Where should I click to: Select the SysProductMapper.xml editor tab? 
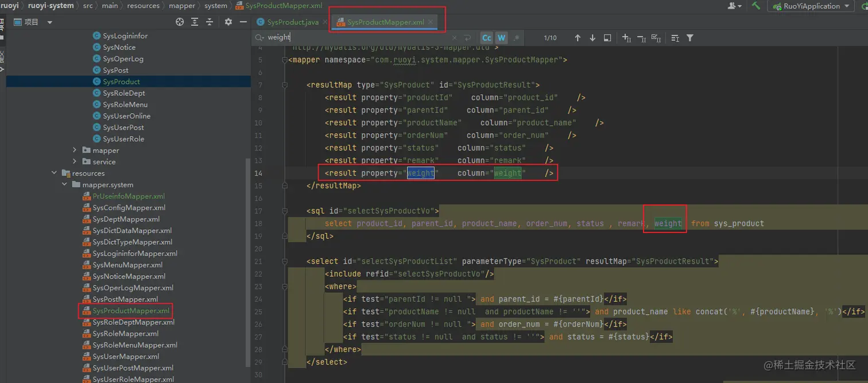[385, 22]
